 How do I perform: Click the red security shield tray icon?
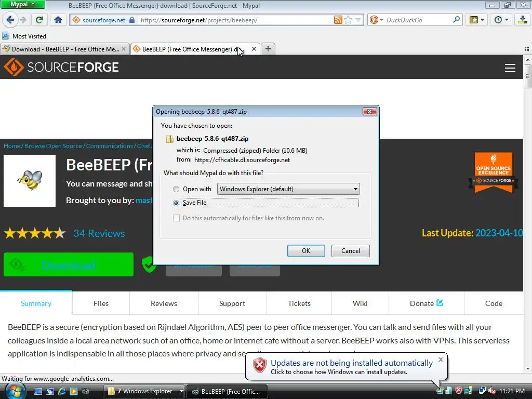click(x=458, y=391)
